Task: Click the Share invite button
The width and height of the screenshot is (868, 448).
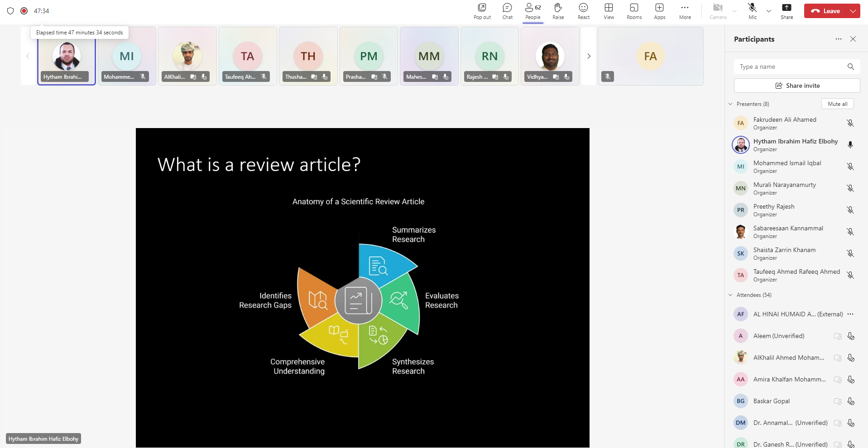Action: tap(796, 86)
